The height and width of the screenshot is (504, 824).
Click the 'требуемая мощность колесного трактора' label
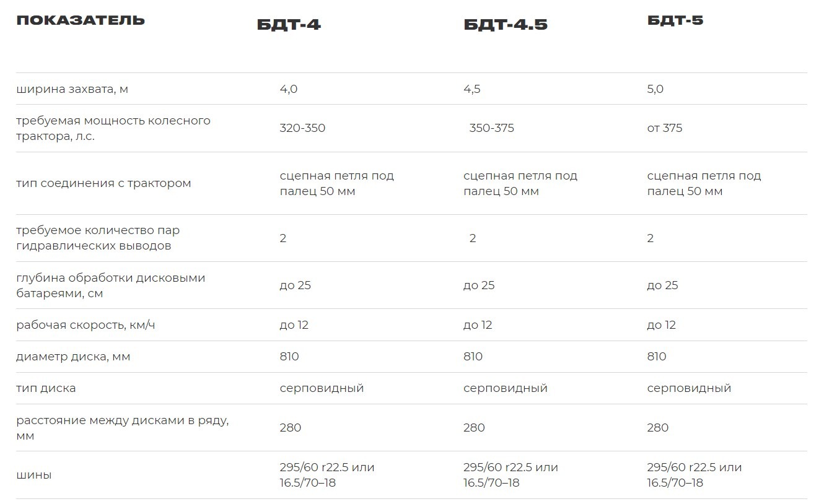[113, 128]
